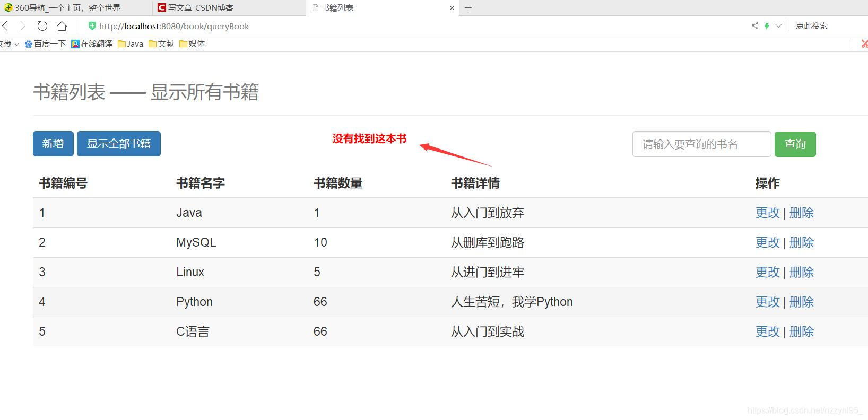The height and width of the screenshot is (420, 868).
Task: Click the book name cell Linux
Action: pos(190,272)
